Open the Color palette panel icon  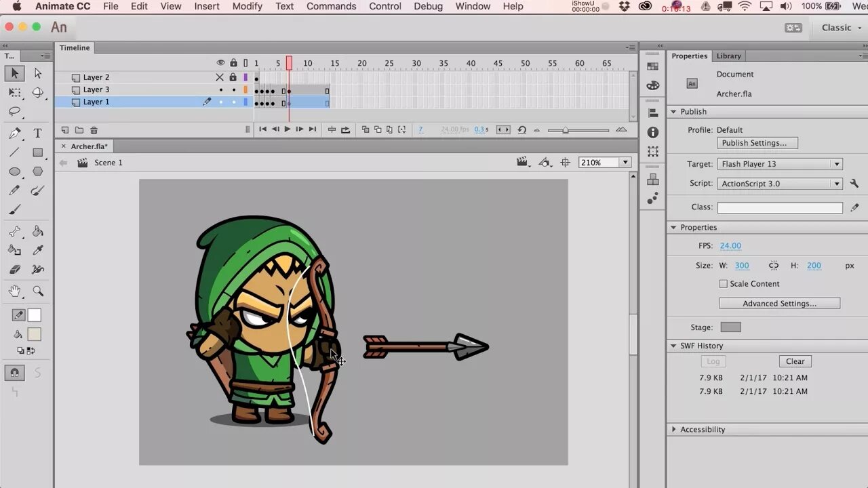coord(653,85)
